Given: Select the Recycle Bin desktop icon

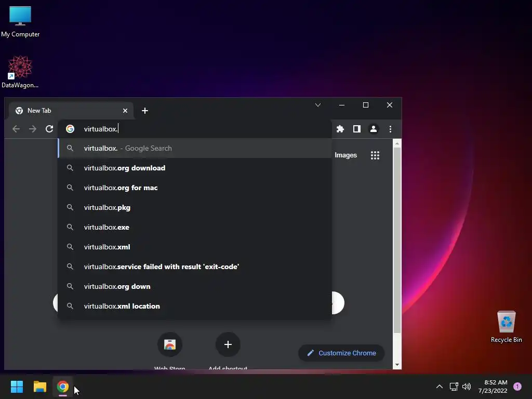Looking at the screenshot, I should [506, 327].
